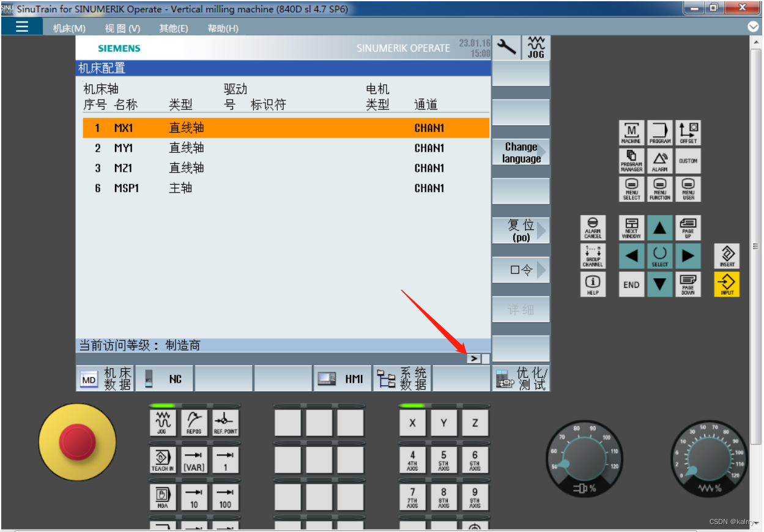Image resolution: width=764 pixels, height=532 pixels.
Task: Click the ALARM key
Action: tap(660, 161)
